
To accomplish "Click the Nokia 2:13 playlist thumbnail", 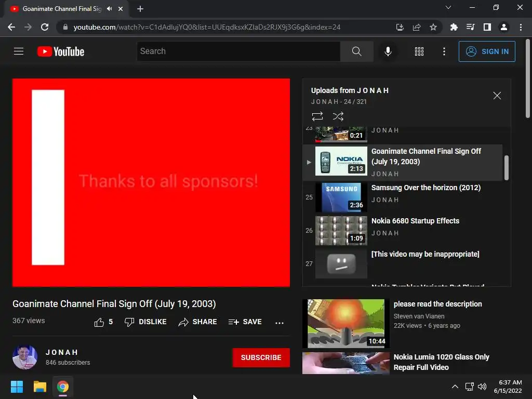I will (x=341, y=161).
